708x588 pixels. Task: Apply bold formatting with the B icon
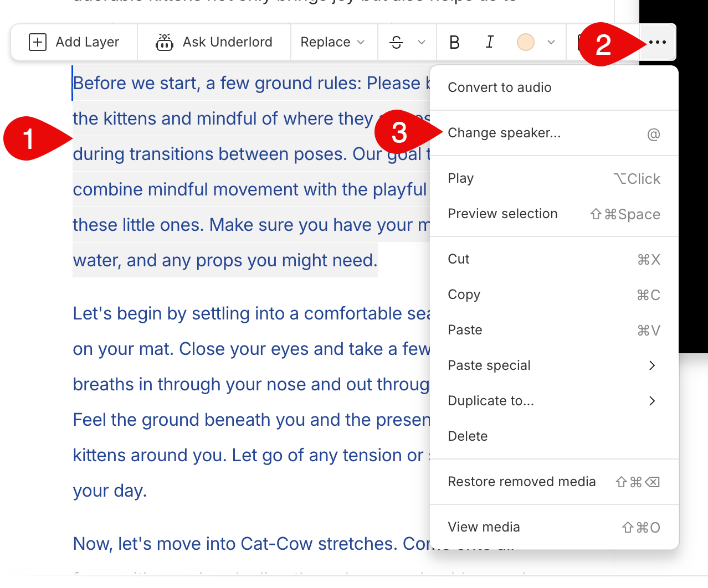click(x=454, y=42)
